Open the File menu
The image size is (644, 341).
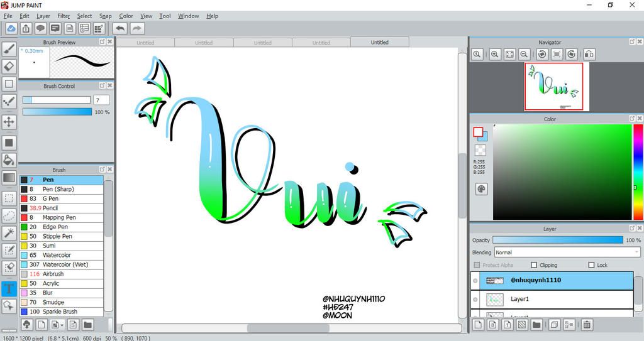(x=8, y=16)
